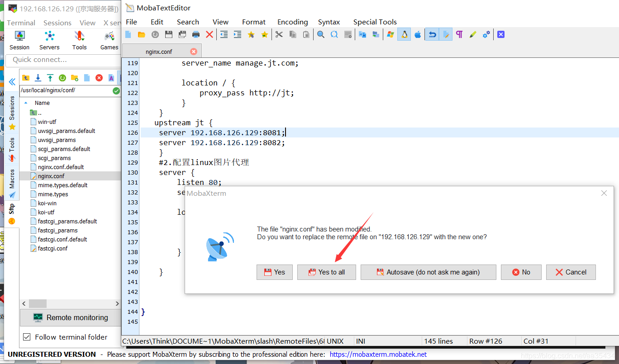Open the File menu in MobaTextEditor
The height and width of the screenshot is (364, 619).
point(131,22)
